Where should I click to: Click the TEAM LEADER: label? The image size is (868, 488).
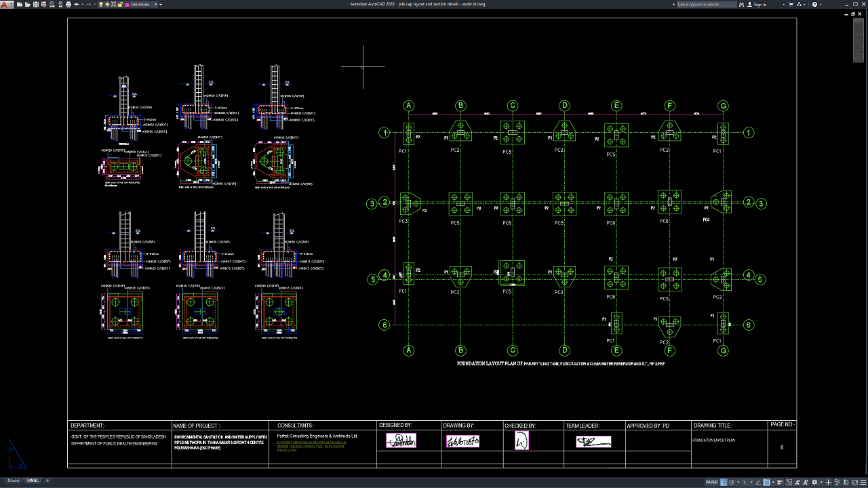[583, 426]
